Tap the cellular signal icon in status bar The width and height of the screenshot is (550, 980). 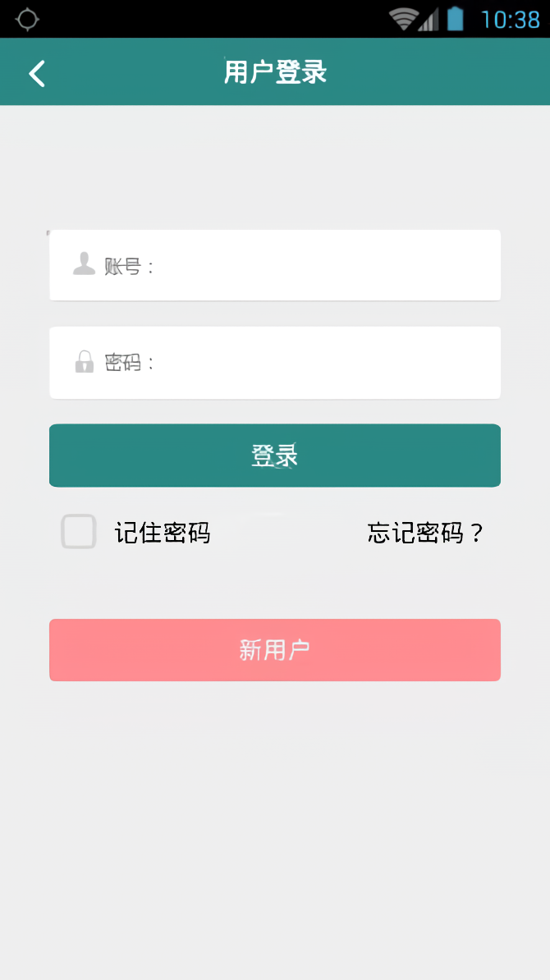click(x=429, y=18)
